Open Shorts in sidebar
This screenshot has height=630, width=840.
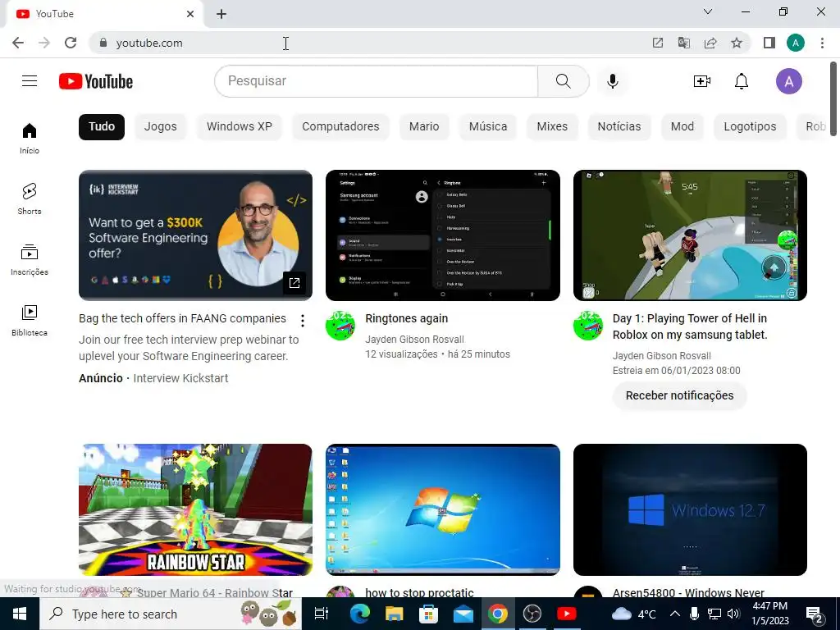30,199
